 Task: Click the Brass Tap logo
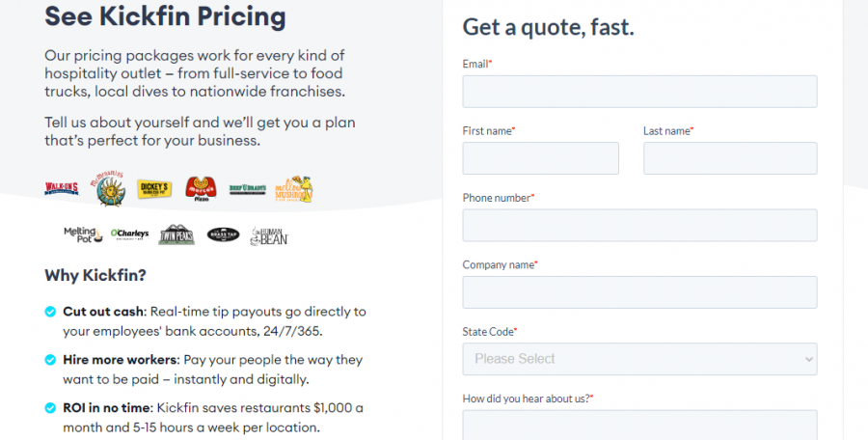223,234
